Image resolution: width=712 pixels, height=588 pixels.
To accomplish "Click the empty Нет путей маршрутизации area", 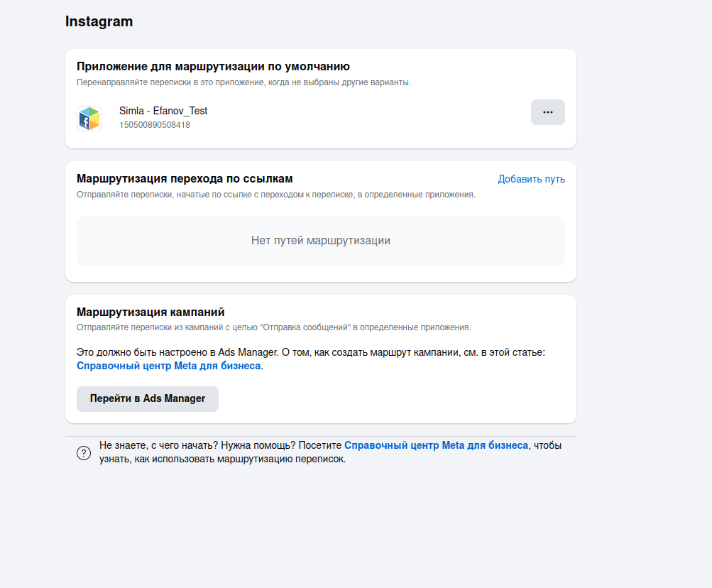I will pyautogui.click(x=320, y=241).
